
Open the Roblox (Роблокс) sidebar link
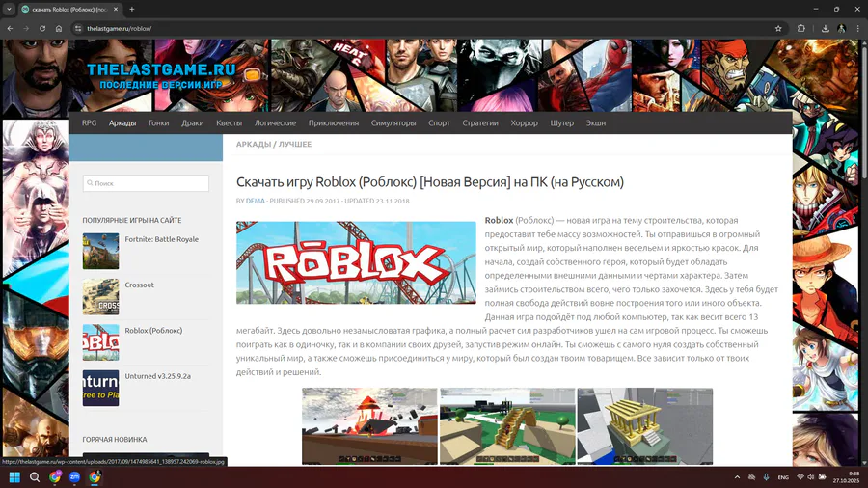pyautogui.click(x=153, y=330)
